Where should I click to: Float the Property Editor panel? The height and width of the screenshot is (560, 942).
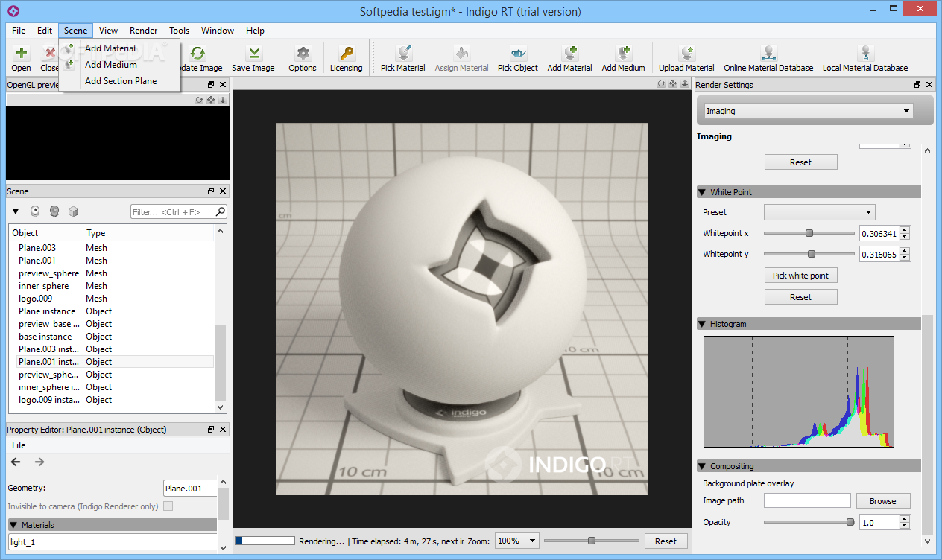(211, 430)
